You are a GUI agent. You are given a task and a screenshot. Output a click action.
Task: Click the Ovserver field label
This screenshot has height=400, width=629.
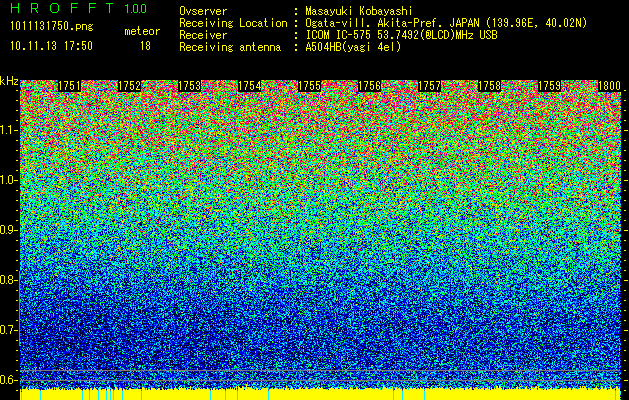(203, 11)
